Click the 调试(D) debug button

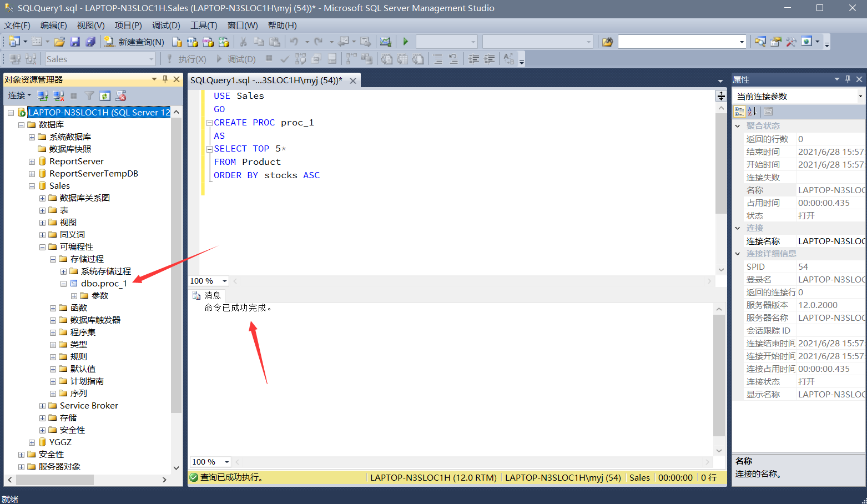point(236,59)
